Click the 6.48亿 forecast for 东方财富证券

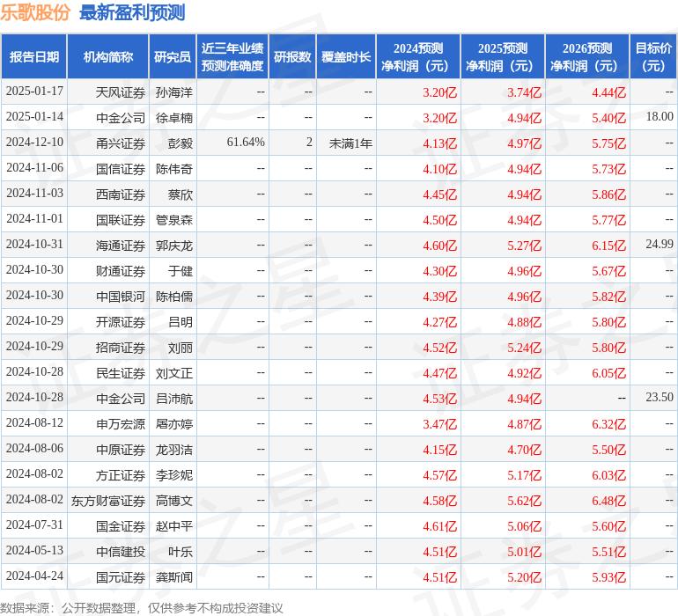(x=608, y=501)
